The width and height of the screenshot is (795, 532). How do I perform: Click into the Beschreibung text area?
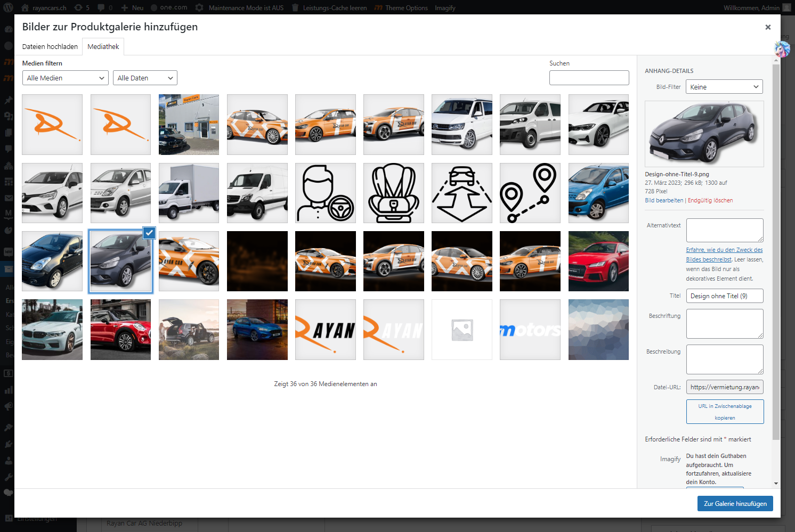[x=725, y=359]
